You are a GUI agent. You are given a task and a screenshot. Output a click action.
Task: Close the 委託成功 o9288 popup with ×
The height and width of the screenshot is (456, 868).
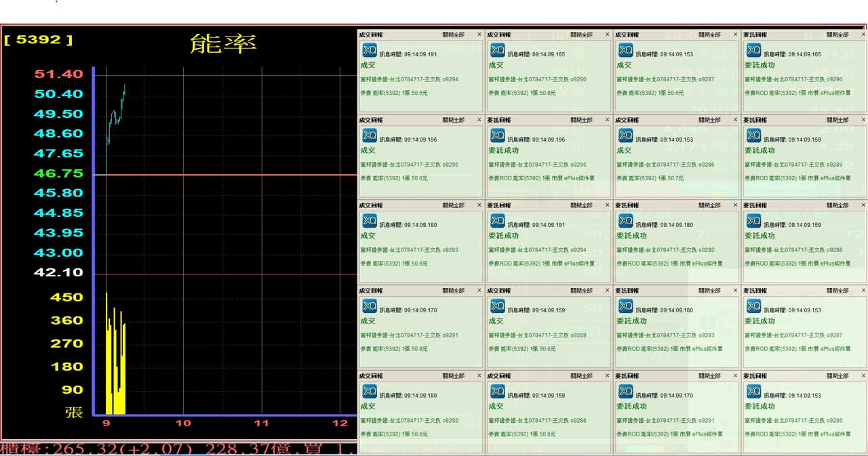[864, 205]
